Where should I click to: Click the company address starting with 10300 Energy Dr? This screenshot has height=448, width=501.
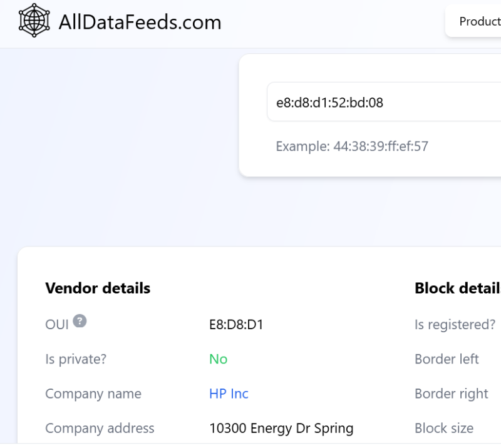281,428
